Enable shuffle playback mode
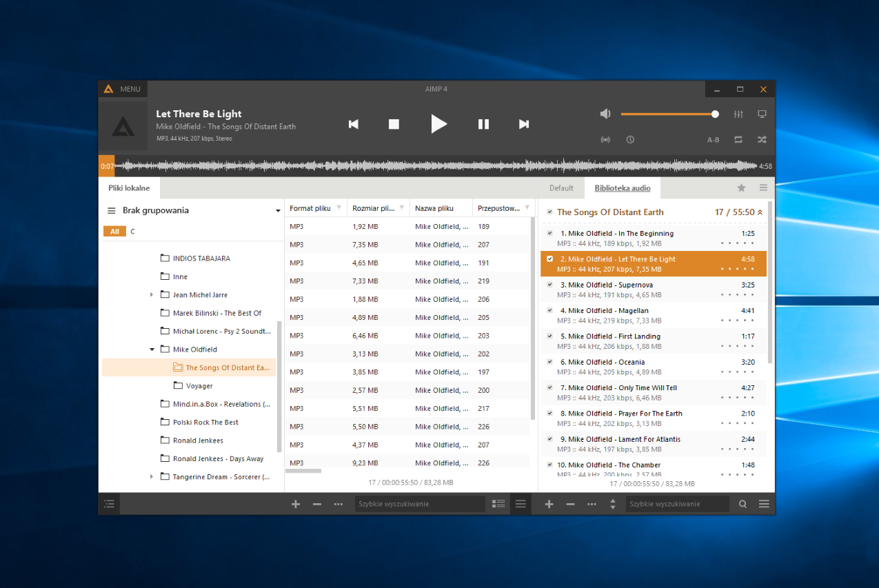The height and width of the screenshot is (588, 879). point(761,139)
